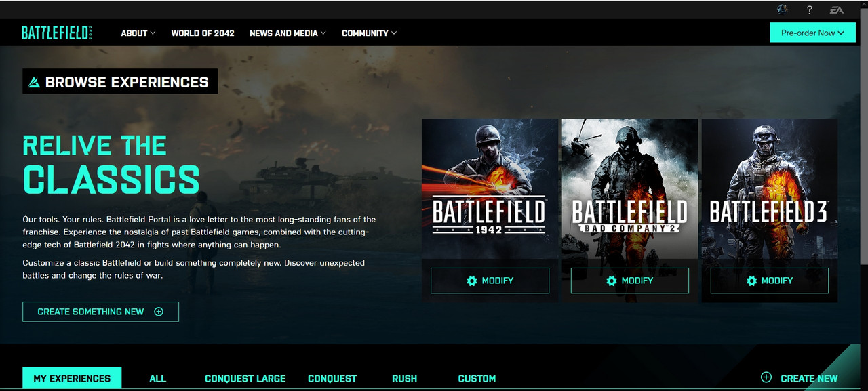
Task: Expand the About menu
Action: (x=138, y=33)
